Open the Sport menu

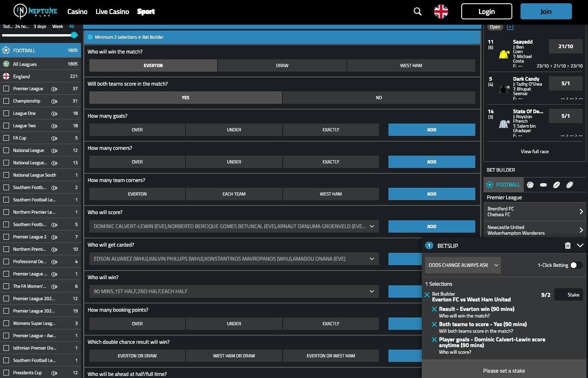click(x=146, y=12)
